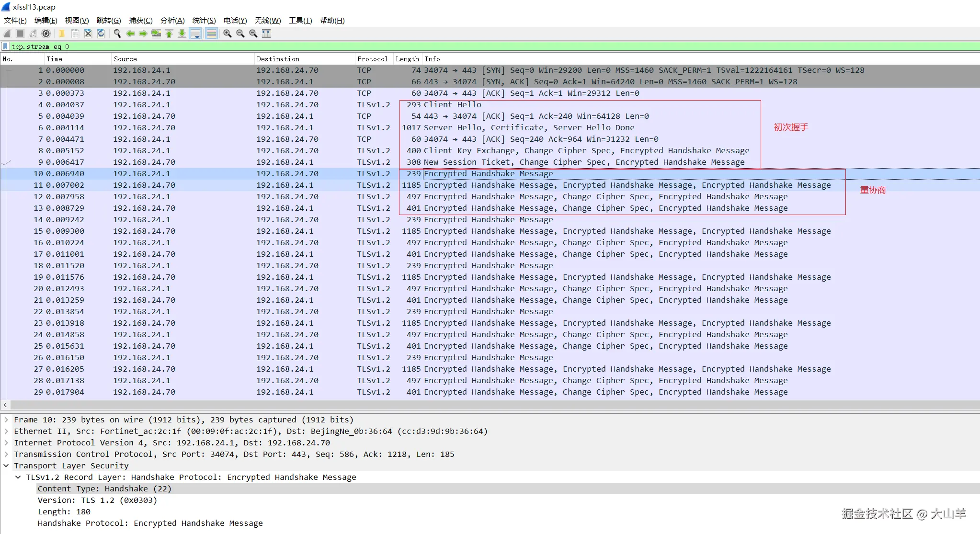Collapse the Transport Layer Security tree
This screenshot has width=980, height=534.
click(x=6, y=466)
